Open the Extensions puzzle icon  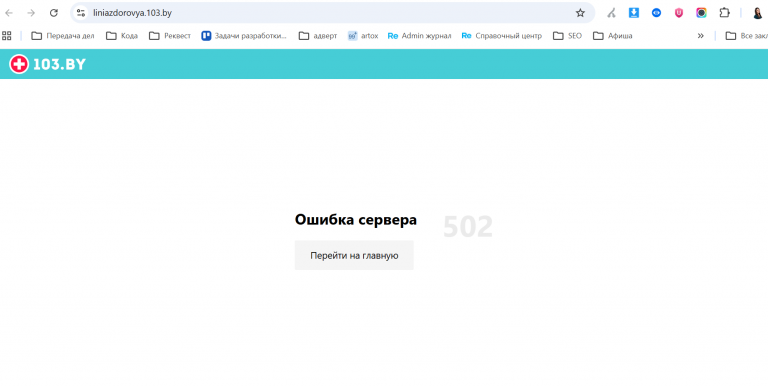pyautogui.click(x=724, y=13)
